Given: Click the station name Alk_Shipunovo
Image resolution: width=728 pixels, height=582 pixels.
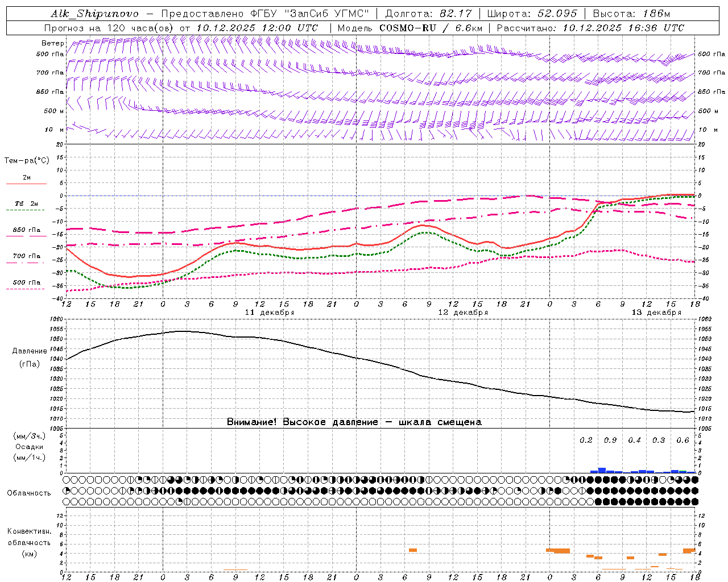Looking at the screenshot, I should tap(94, 14).
